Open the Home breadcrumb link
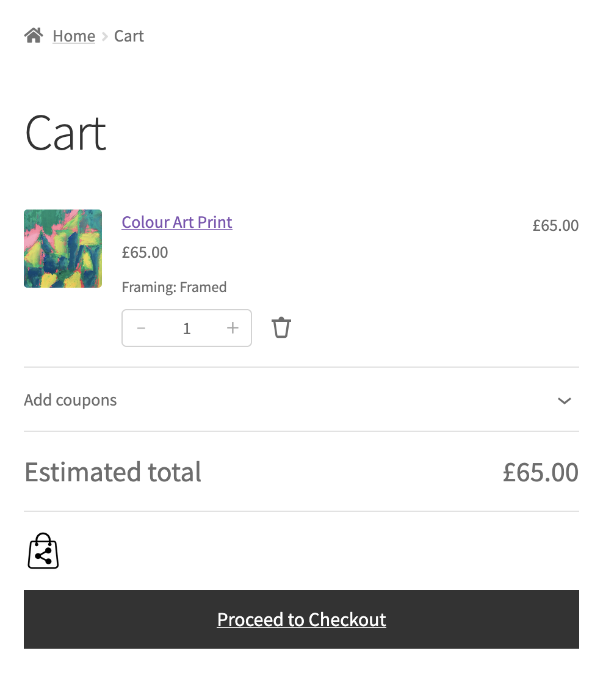Viewport: 603px width, 700px height. pos(74,36)
